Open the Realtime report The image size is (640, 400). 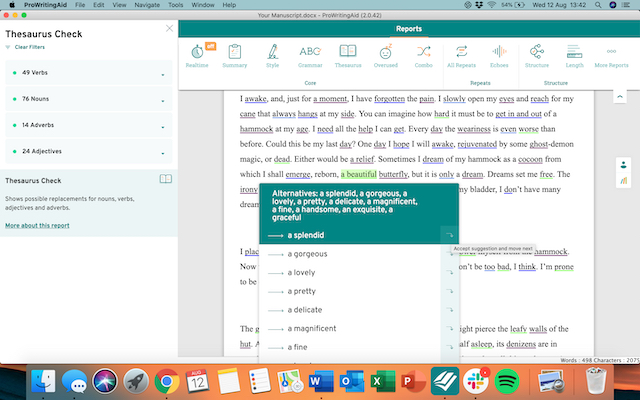pyautogui.click(x=197, y=56)
